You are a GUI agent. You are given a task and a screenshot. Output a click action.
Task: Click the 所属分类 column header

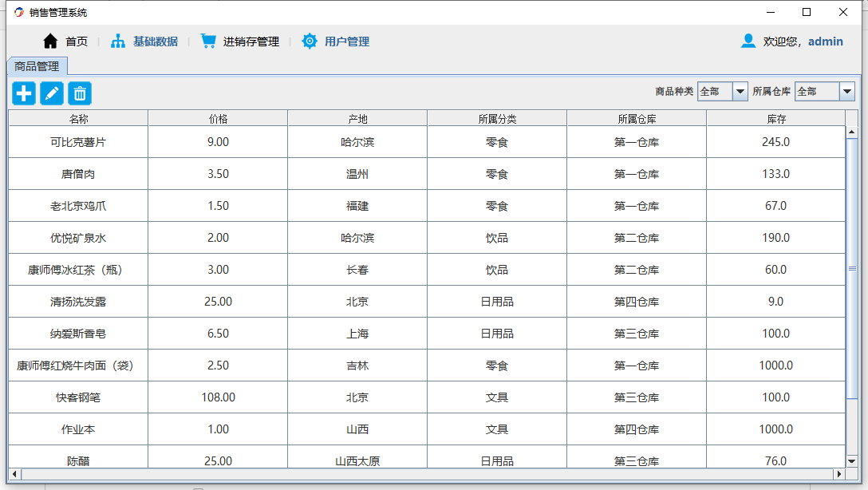(x=497, y=118)
